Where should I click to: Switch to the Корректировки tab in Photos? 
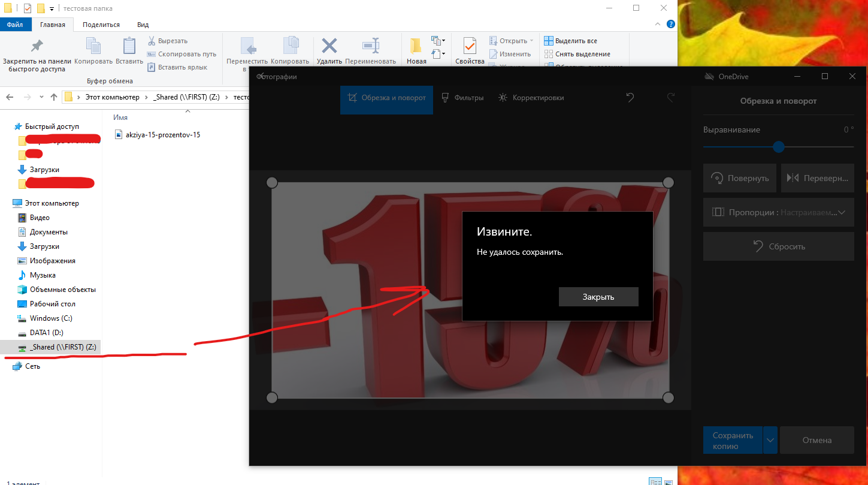click(x=531, y=98)
